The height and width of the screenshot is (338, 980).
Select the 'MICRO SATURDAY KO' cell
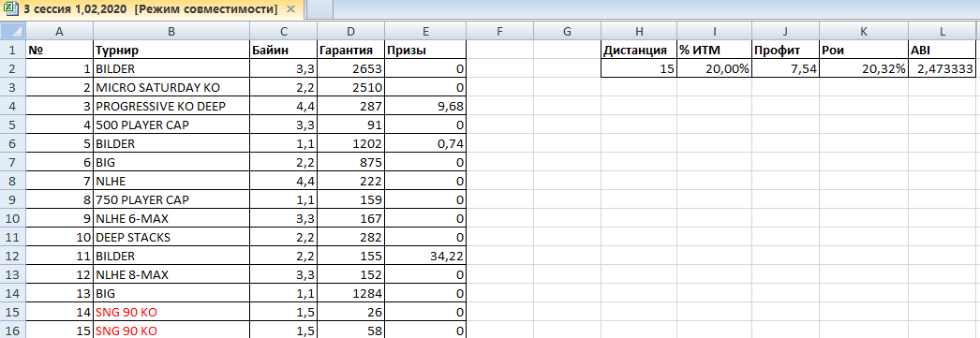(171, 87)
